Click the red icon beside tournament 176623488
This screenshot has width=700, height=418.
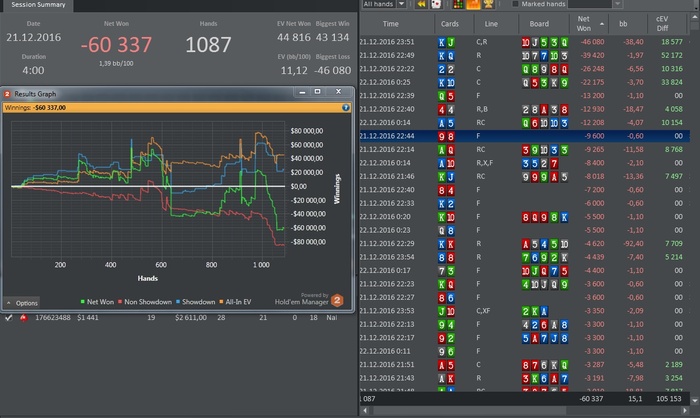pos(23,317)
